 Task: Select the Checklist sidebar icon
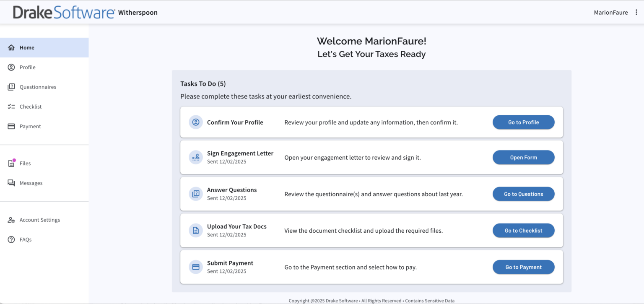pyautogui.click(x=12, y=107)
